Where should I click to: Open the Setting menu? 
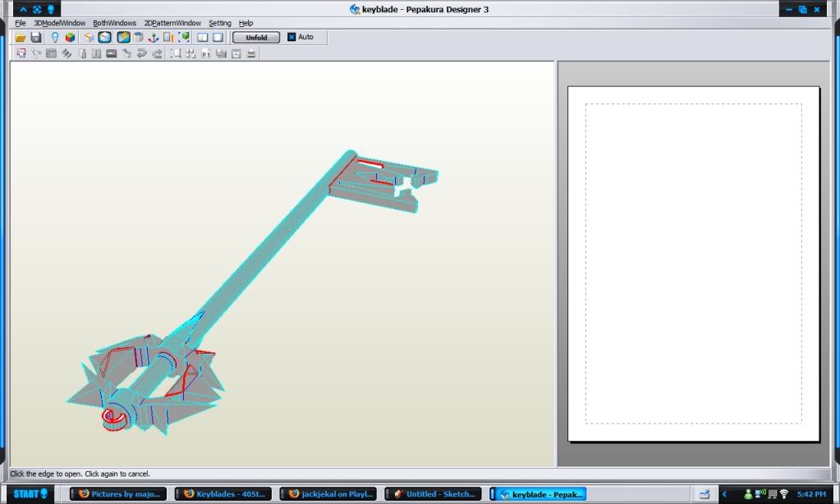(x=219, y=23)
